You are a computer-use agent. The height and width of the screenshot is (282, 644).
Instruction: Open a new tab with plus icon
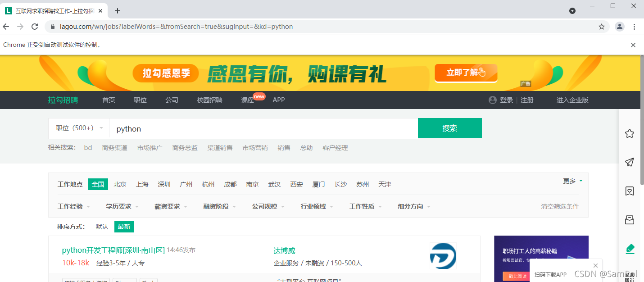coord(118,11)
